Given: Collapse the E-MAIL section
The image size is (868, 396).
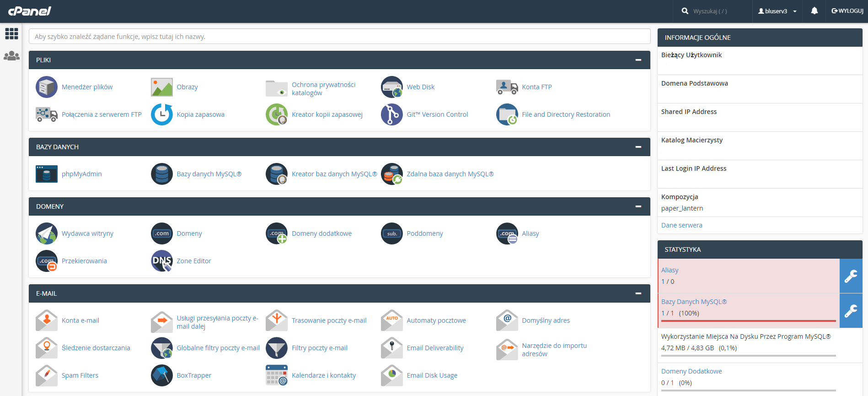Looking at the screenshot, I should [x=638, y=293].
